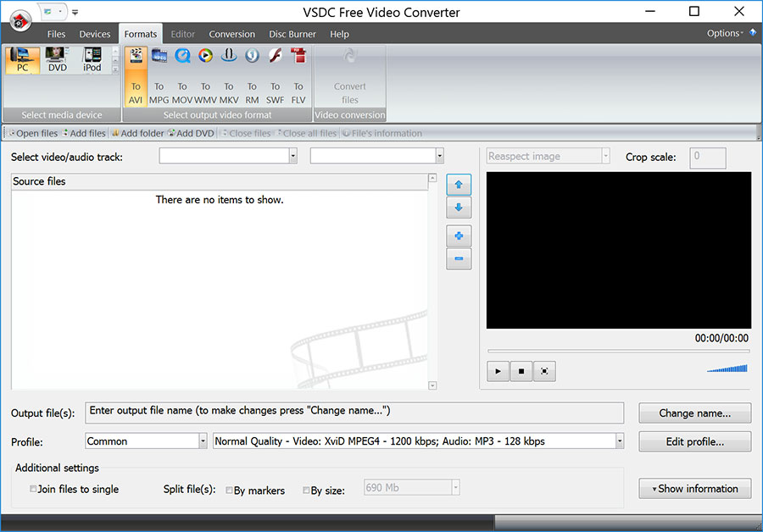Click the VSDC application logo button

[x=20, y=21]
